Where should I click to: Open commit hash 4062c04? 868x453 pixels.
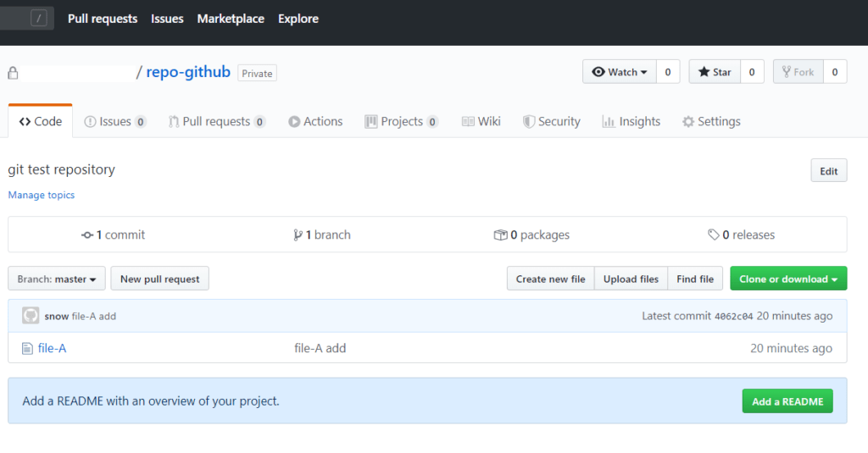(x=733, y=317)
